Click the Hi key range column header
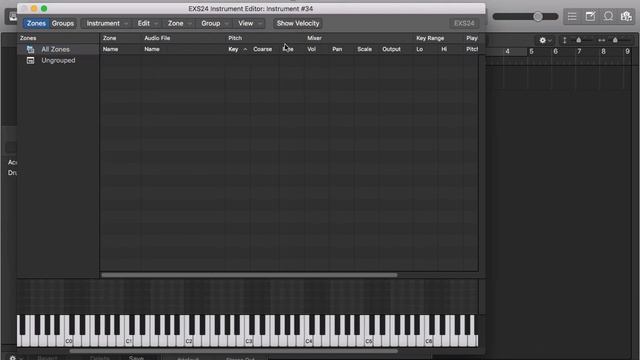640x360 pixels. (x=444, y=49)
